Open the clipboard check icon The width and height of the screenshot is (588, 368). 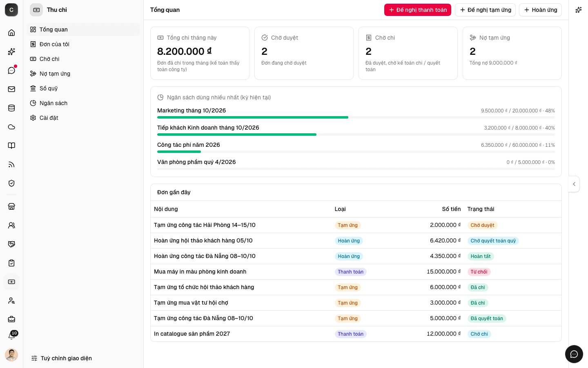pyautogui.click(x=11, y=263)
